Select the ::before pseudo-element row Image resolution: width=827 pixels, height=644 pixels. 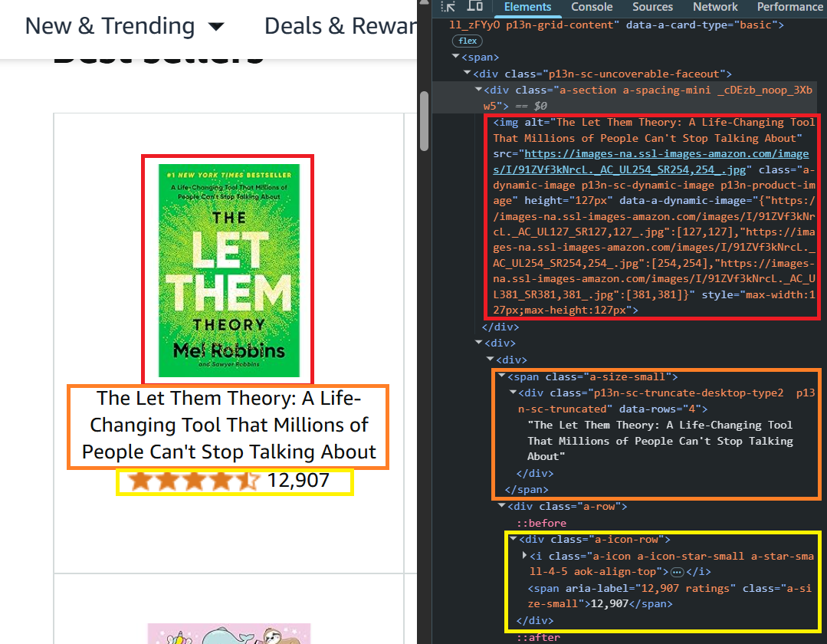point(541,523)
